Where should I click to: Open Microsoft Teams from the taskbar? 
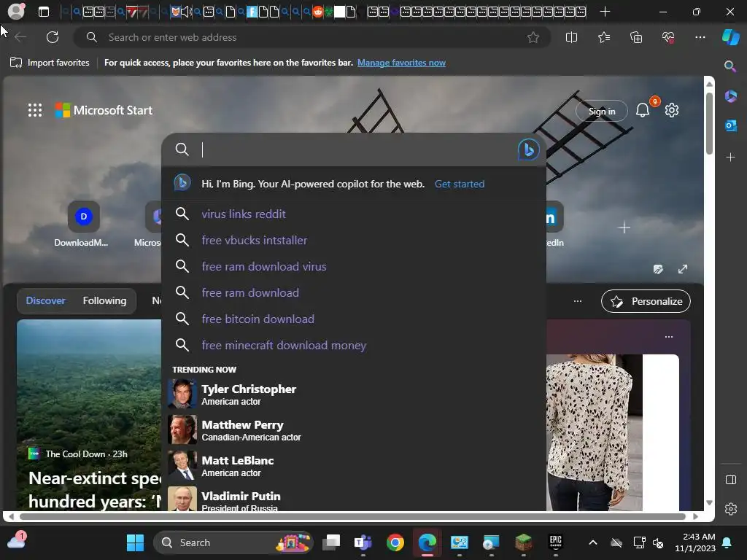[x=363, y=542]
